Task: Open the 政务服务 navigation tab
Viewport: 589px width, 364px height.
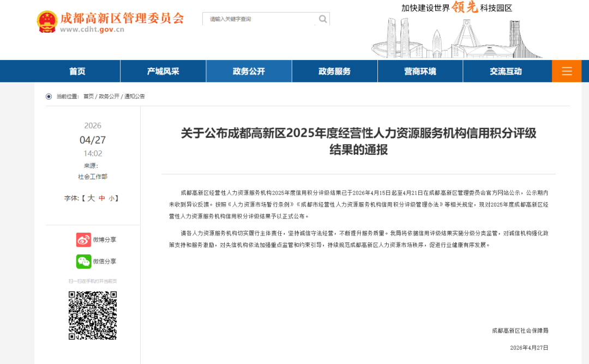Action: 334,71
